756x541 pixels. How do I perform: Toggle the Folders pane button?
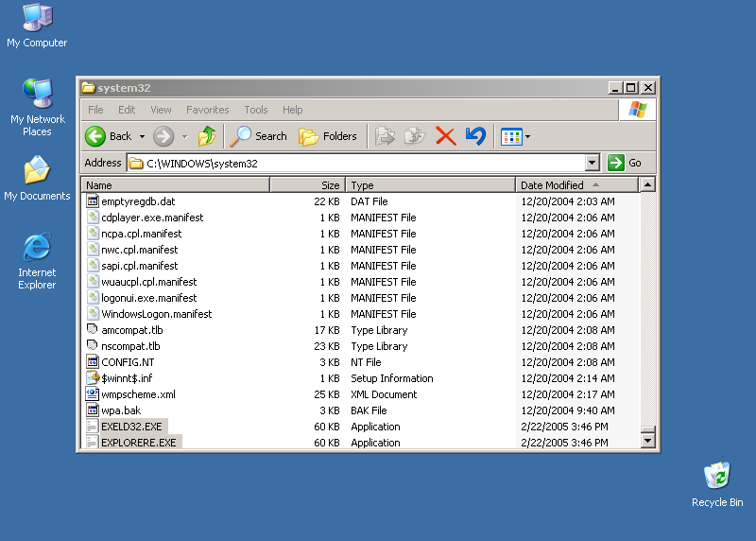328,136
